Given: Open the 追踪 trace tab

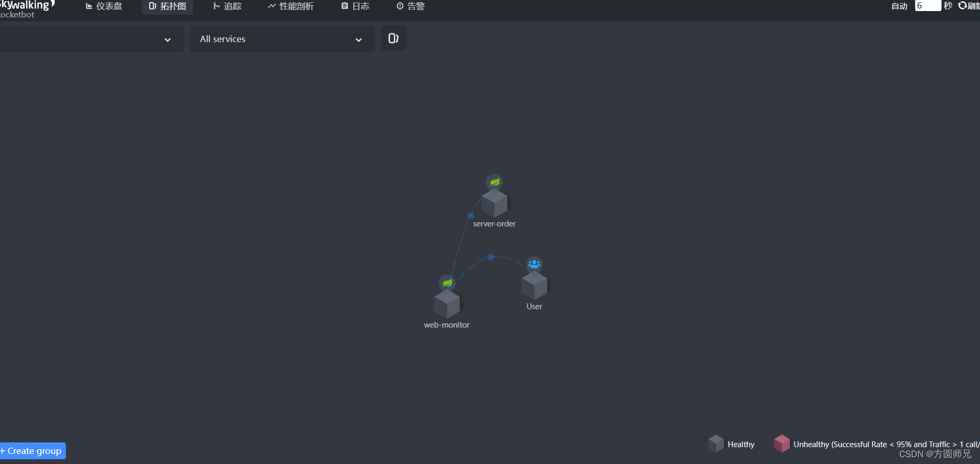Looking at the screenshot, I should tap(227, 6).
